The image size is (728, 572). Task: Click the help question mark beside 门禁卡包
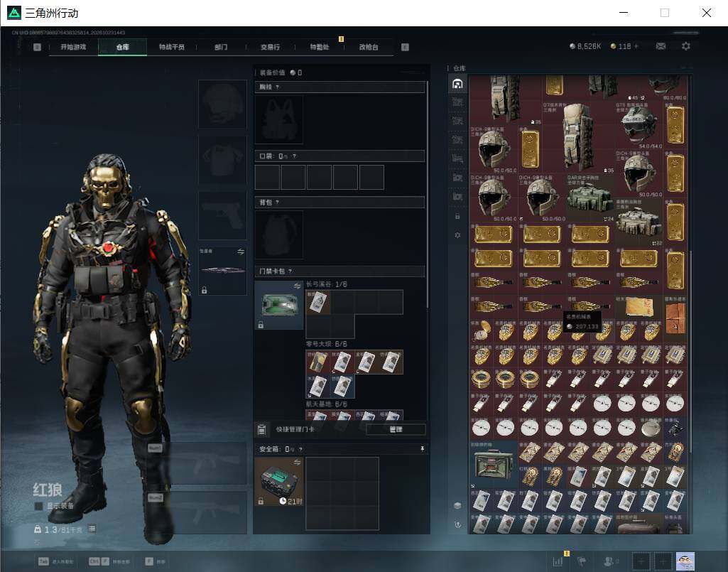click(x=290, y=271)
